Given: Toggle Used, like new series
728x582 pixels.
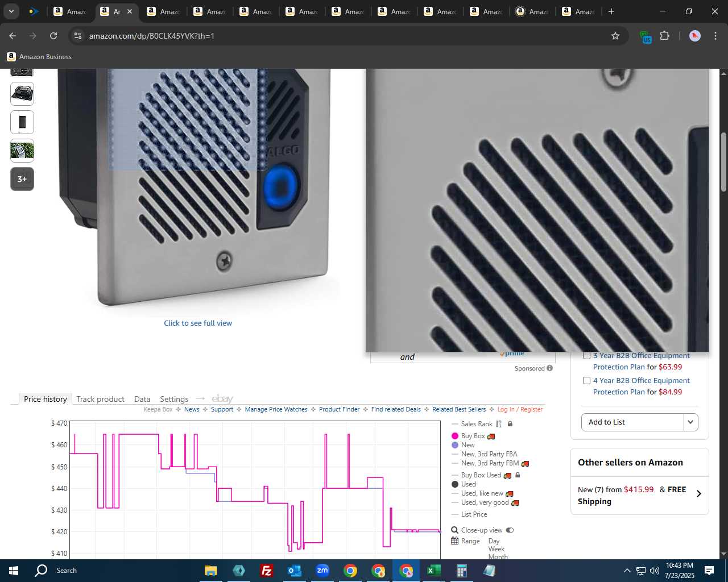Looking at the screenshot, I should (x=482, y=493).
